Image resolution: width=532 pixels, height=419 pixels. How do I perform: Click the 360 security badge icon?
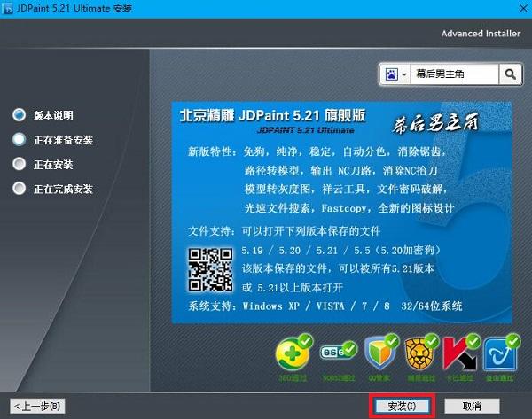[293, 353]
